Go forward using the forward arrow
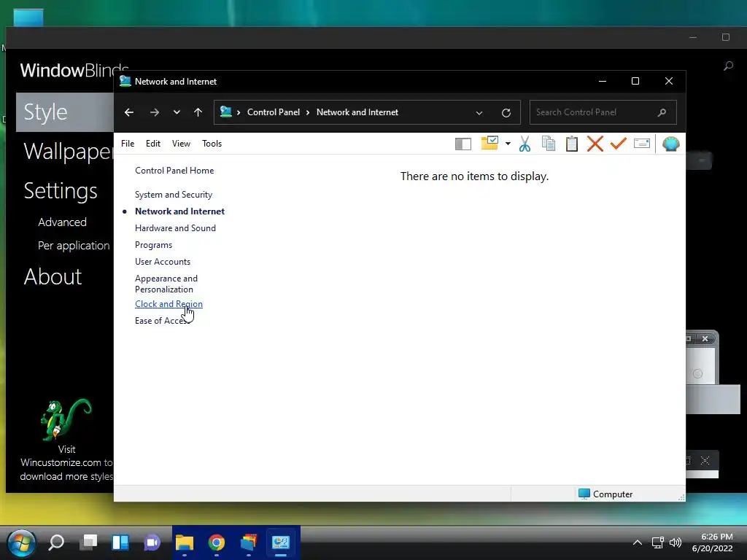This screenshot has height=560, width=747. (155, 112)
